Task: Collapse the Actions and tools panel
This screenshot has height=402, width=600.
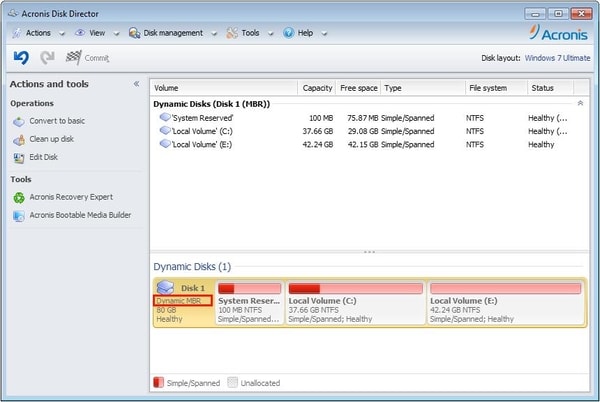Action: coord(136,84)
